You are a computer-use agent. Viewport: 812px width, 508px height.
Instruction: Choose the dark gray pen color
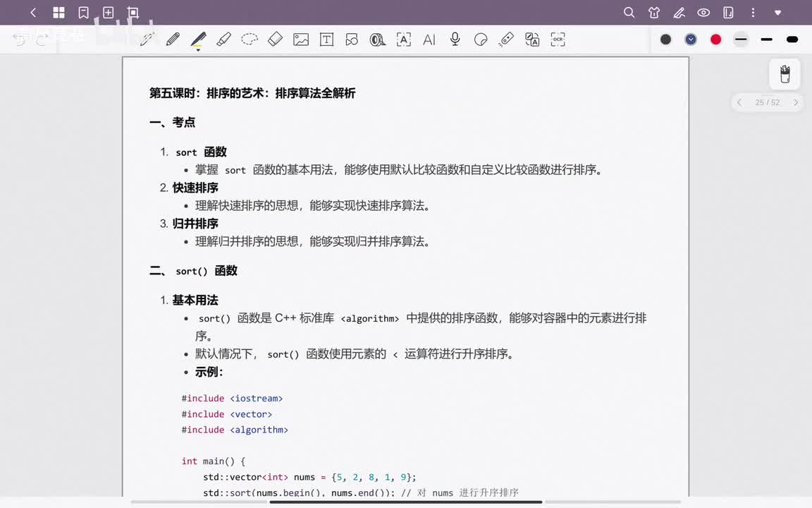[666, 40]
